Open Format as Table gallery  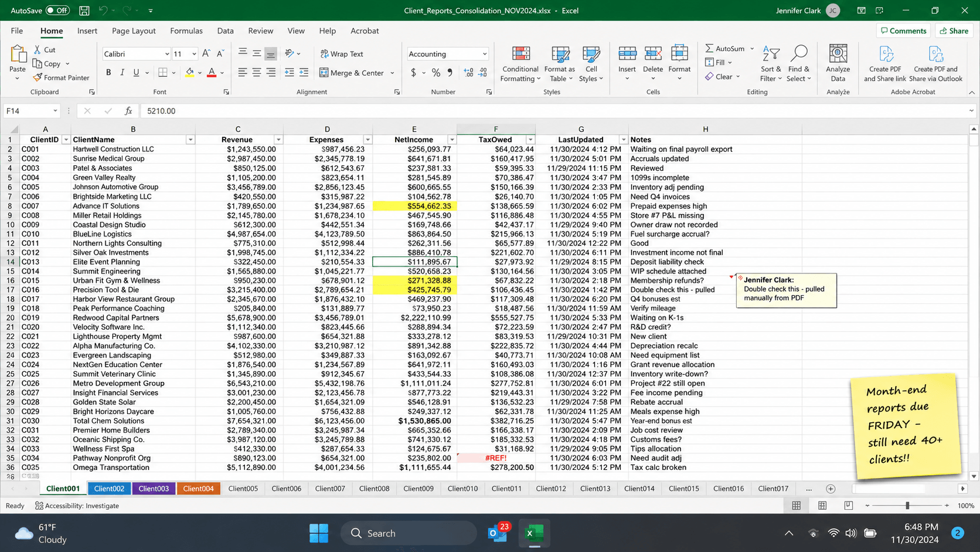pos(560,64)
